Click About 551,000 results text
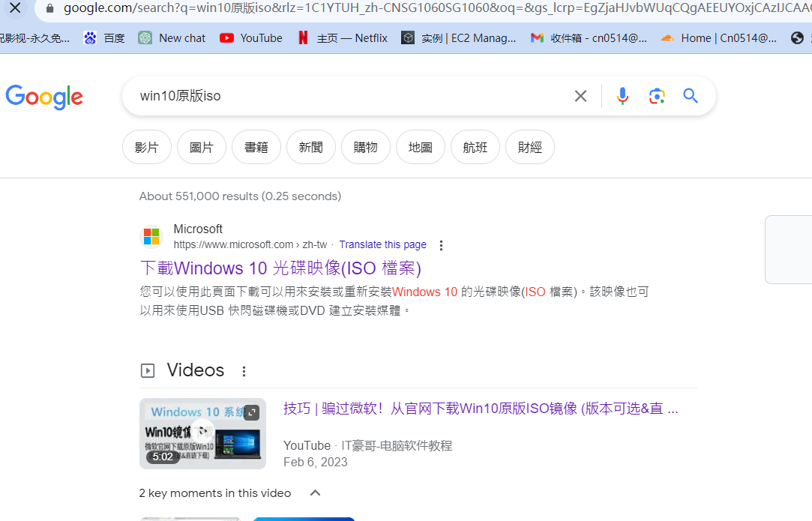This screenshot has width=812, height=521. click(240, 196)
